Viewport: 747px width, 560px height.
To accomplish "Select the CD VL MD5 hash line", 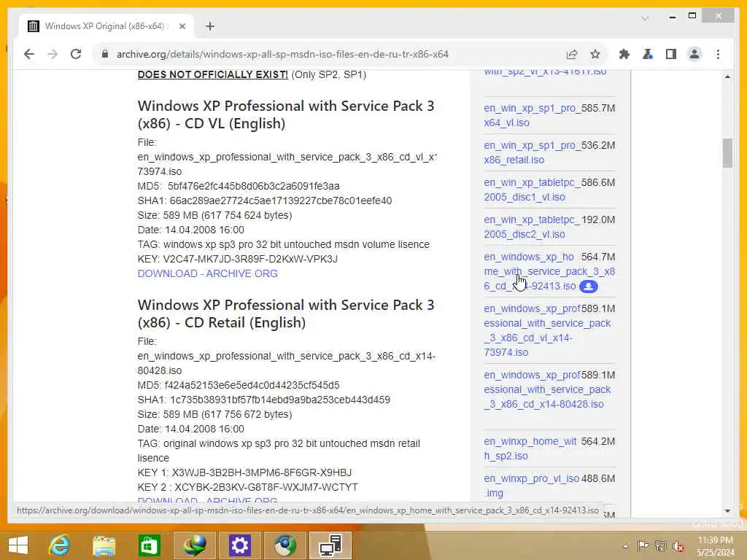I will click(239, 186).
